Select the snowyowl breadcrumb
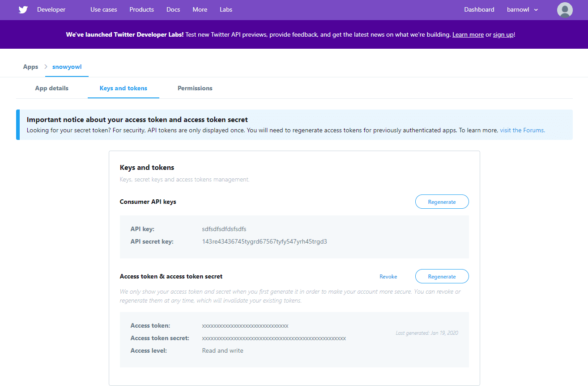Screen dimensions: 588x392 pyautogui.click(x=67, y=67)
